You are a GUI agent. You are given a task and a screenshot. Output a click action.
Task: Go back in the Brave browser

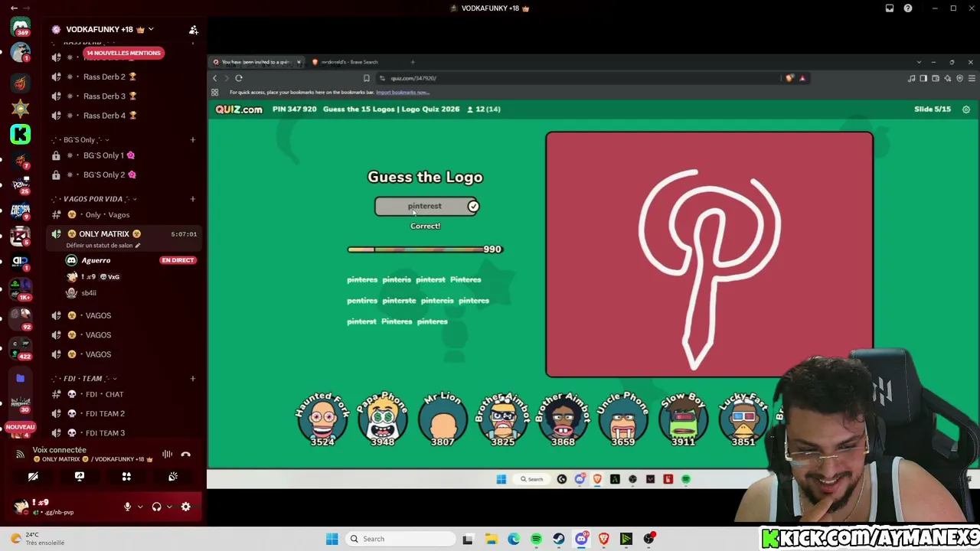click(x=215, y=78)
